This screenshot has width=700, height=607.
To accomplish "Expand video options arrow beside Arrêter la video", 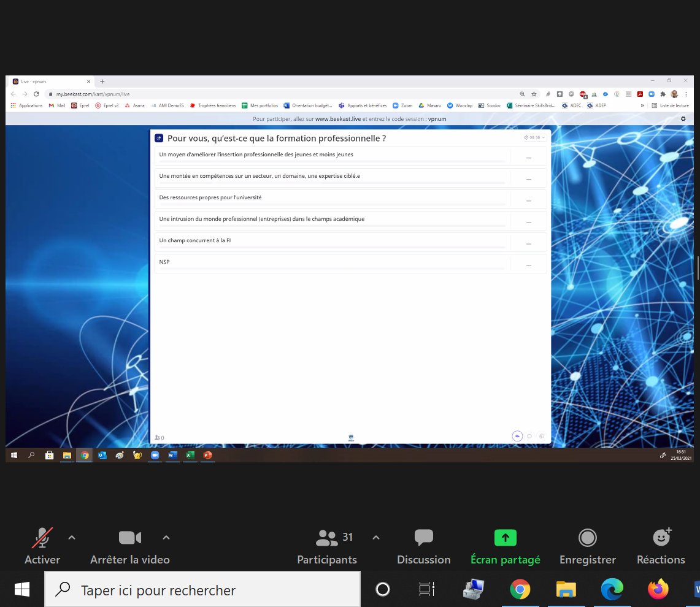I will click(x=166, y=538).
